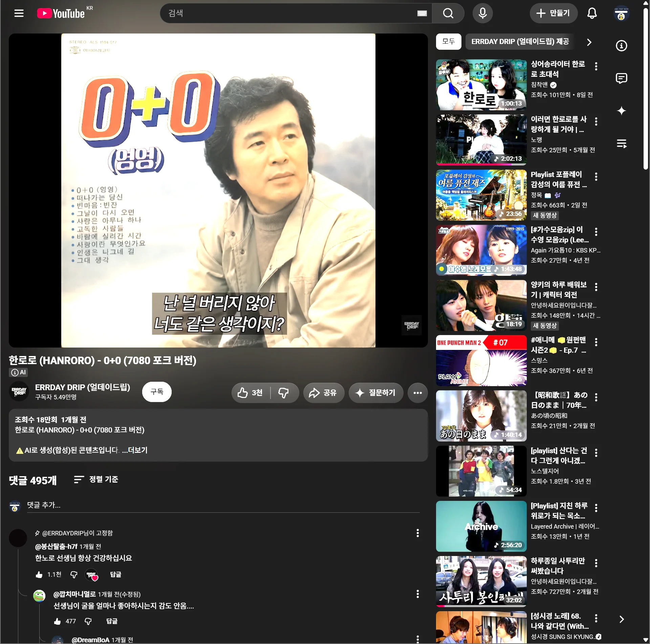Click the sparkle AI icon in side rail

pyautogui.click(x=621, y=111)
